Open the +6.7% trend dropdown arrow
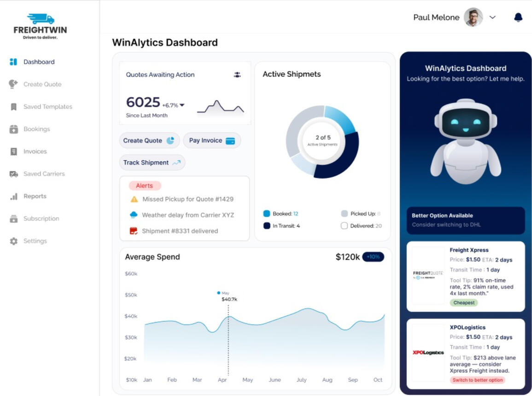Screen dimensions: 532x396 point(182,105)
